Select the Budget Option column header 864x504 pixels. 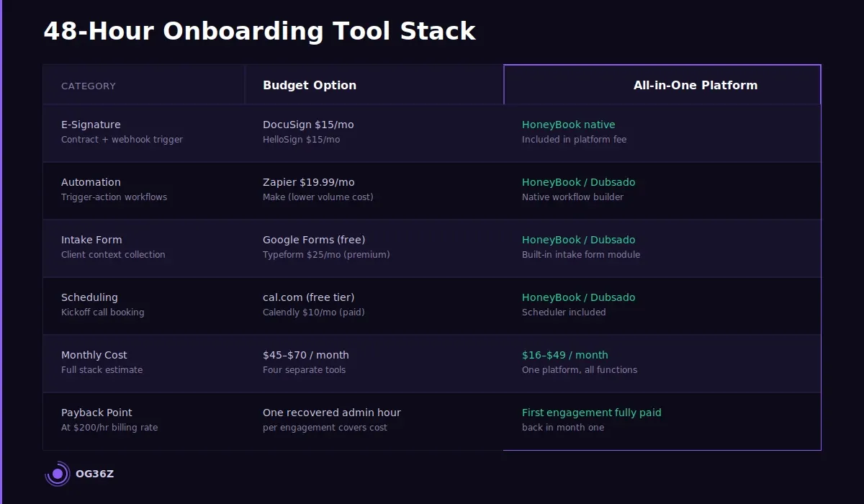(x=310, y=85)
